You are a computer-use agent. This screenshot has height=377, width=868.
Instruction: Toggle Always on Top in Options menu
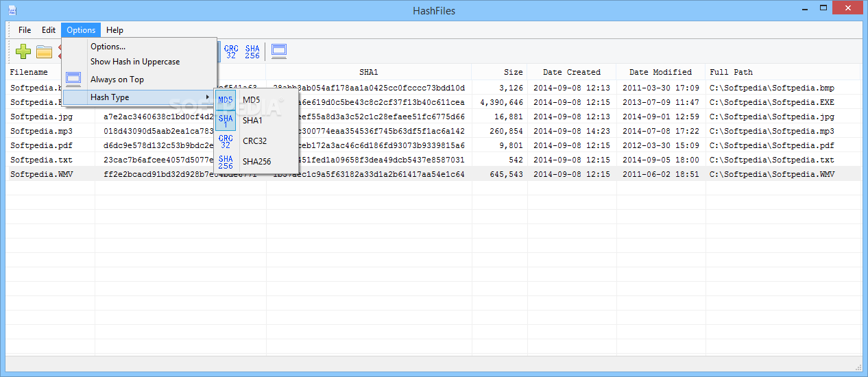[x=140, y=80]
